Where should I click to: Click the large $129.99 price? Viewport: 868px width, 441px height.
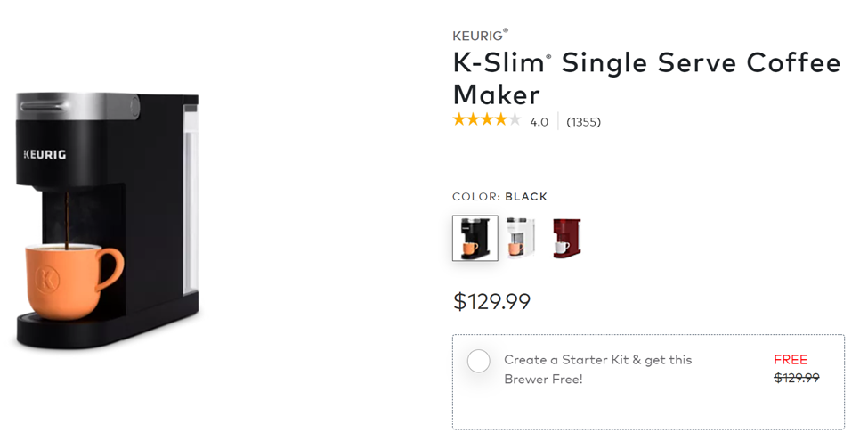coord(491,302)
